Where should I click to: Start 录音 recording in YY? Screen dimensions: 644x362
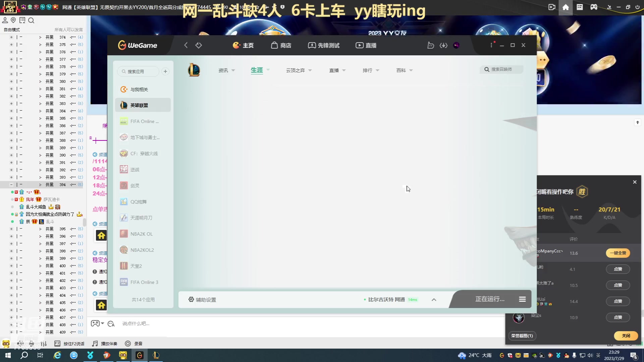134,344
